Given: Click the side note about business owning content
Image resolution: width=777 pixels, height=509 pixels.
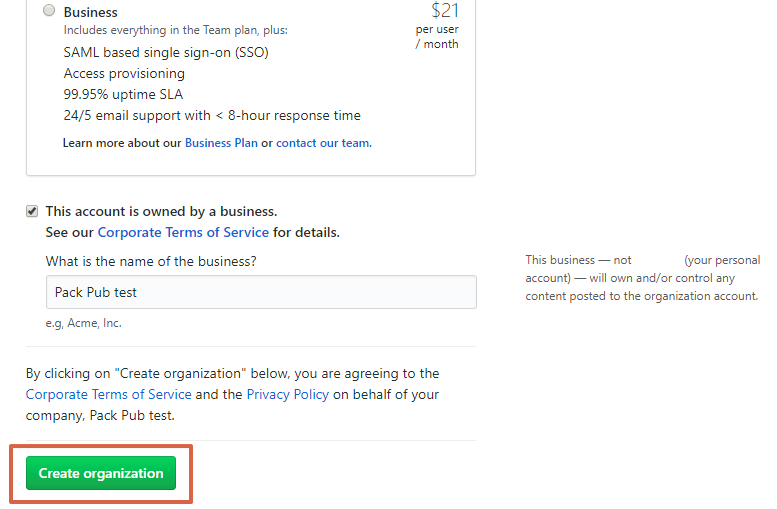Looking at the screenshot, I should tap(642, 278).
